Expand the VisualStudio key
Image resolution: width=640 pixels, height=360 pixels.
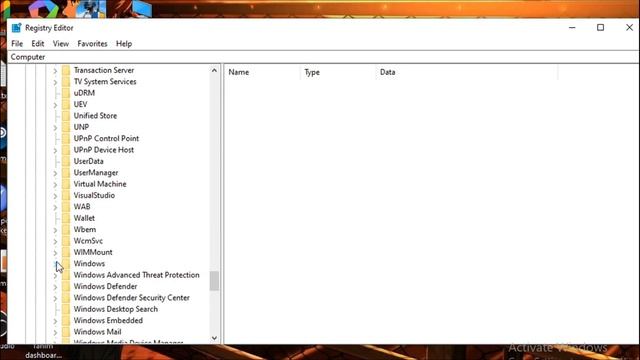[x=55, y=196]
